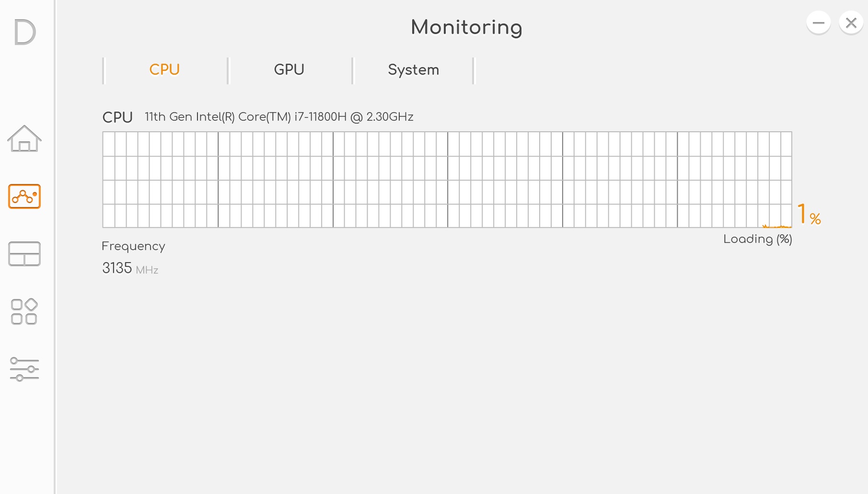Click the 1% loading value
The image size is (868, 494).
tap(809, 214)
